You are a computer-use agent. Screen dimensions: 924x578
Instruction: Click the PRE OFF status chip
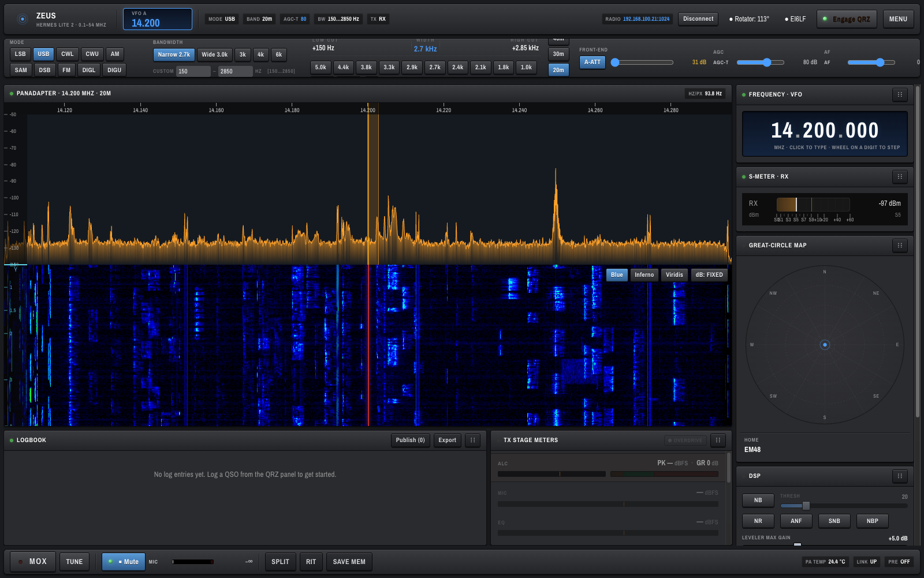[x=899, y=562]
